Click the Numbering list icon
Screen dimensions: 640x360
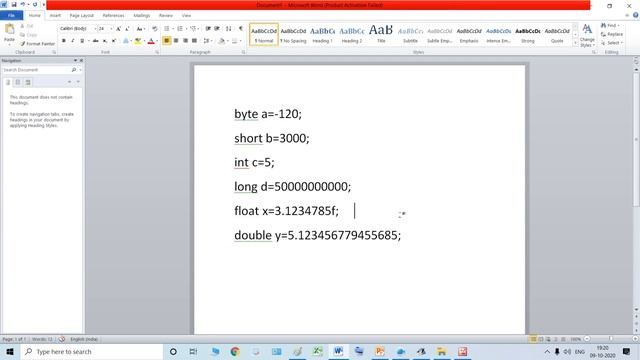[180, 29]
